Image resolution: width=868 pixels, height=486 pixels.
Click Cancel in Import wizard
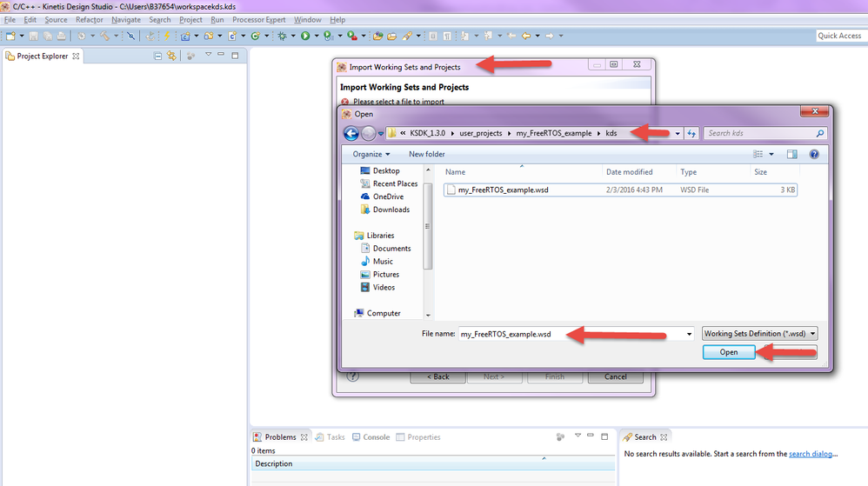[x=616, y=377]
